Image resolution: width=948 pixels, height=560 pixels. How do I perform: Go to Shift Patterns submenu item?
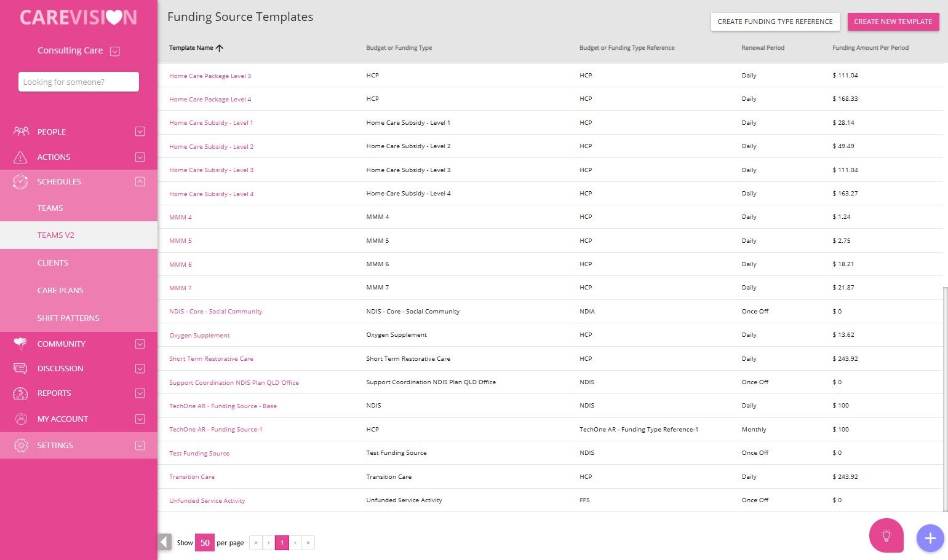coord(68,318)
